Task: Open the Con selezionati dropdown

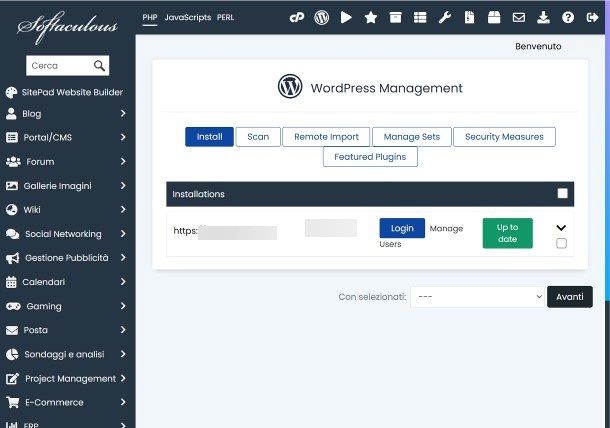Action: click(x=477, y=297)
